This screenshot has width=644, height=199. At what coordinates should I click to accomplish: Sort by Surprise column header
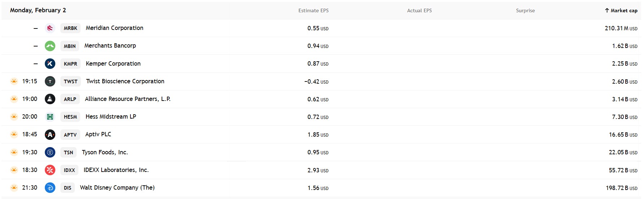[525, 10]
